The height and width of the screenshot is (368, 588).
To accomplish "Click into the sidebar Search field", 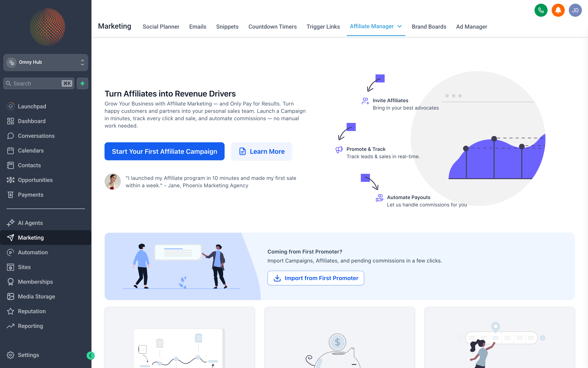I will click(x=39, y=83).
